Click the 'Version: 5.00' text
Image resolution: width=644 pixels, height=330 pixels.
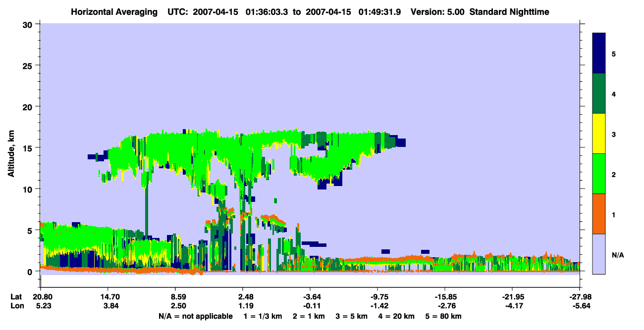[x=437, y=12]
